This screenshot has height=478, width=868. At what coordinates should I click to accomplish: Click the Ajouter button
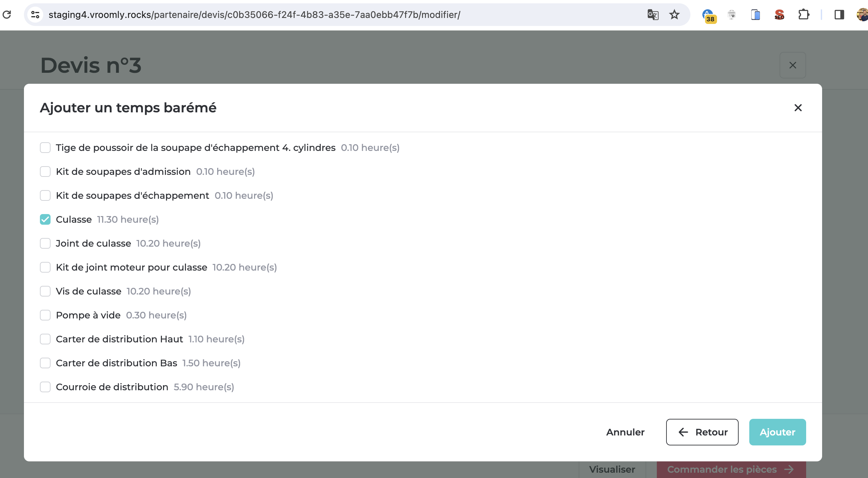777,432
